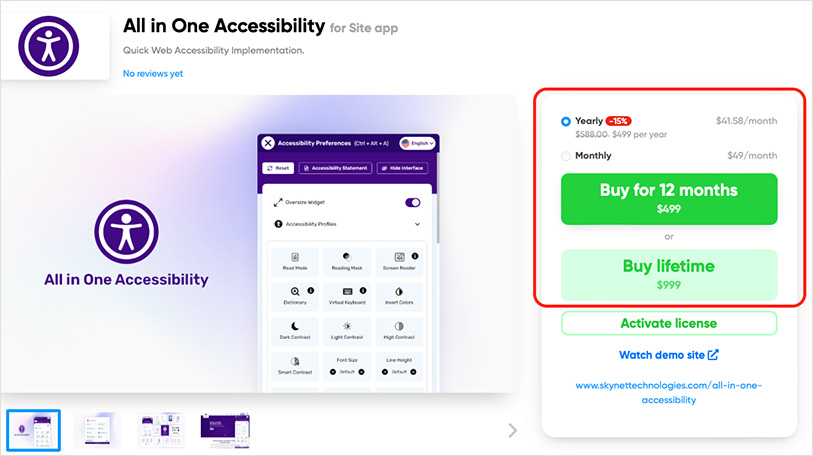Image resolution: width=813 pixels, height=456 pixels.
Task: Apply Invert Colors
Action: click(x=399, y=297)
